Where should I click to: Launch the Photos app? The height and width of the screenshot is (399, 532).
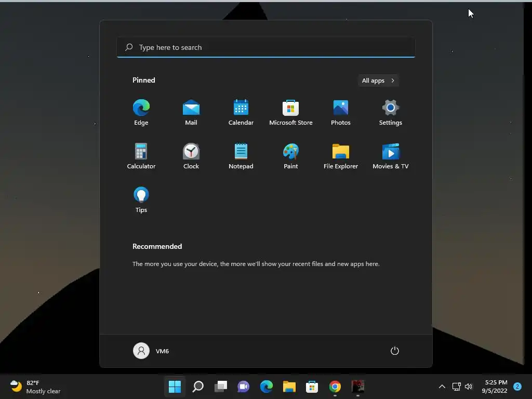(341, 113)
